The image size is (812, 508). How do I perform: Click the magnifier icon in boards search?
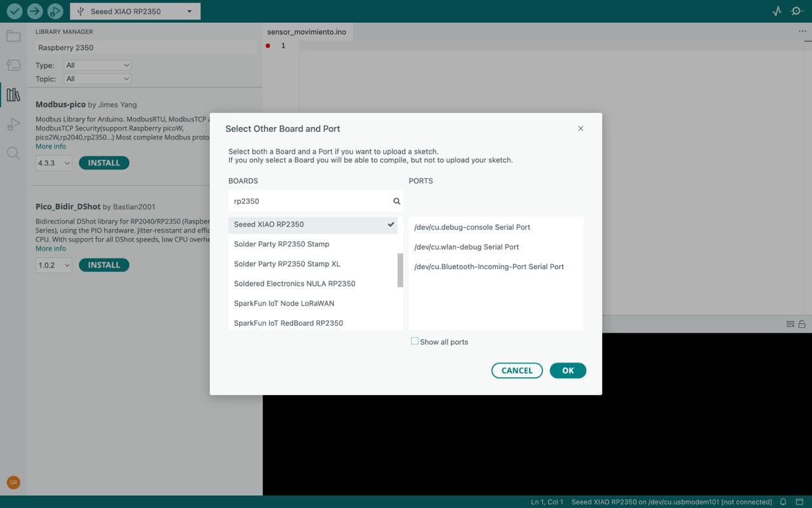point(396,201)
